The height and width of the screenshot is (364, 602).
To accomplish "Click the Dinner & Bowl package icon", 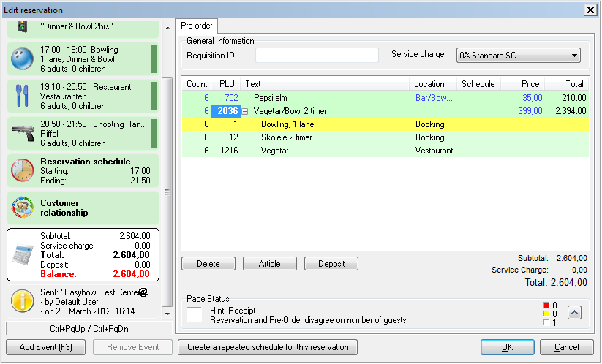I will tap(23, 27).
